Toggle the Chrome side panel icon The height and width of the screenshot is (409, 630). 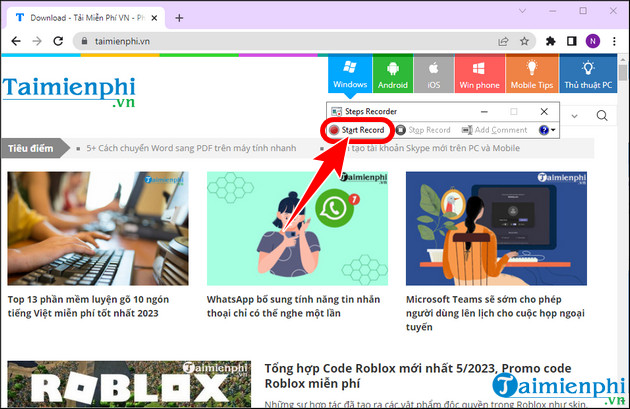572,41
